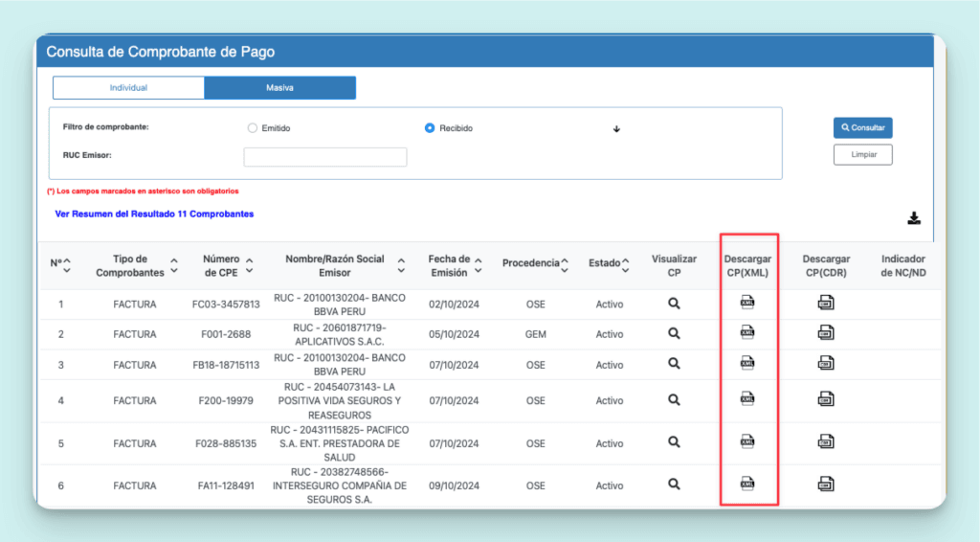Sort by the Estado column
The width and height of the screenshot is (980, 542).
pyautogui.click(x=625, y=265)
